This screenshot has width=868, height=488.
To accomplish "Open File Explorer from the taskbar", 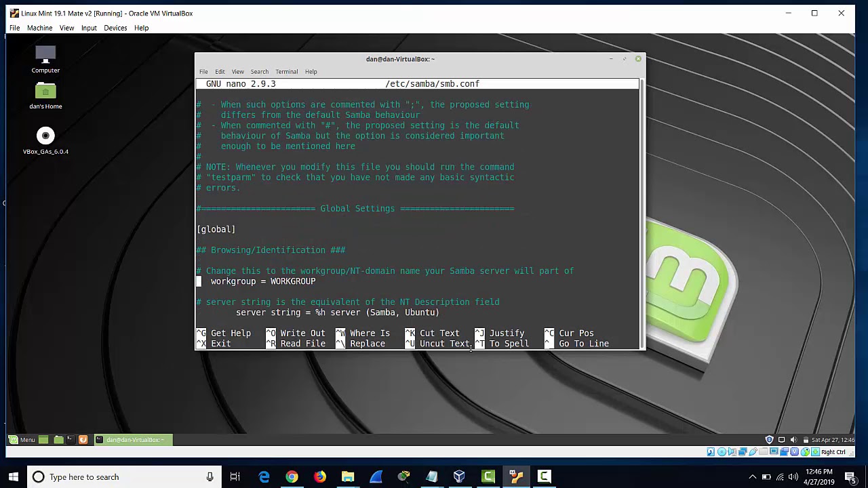I will tap(347, 476).
